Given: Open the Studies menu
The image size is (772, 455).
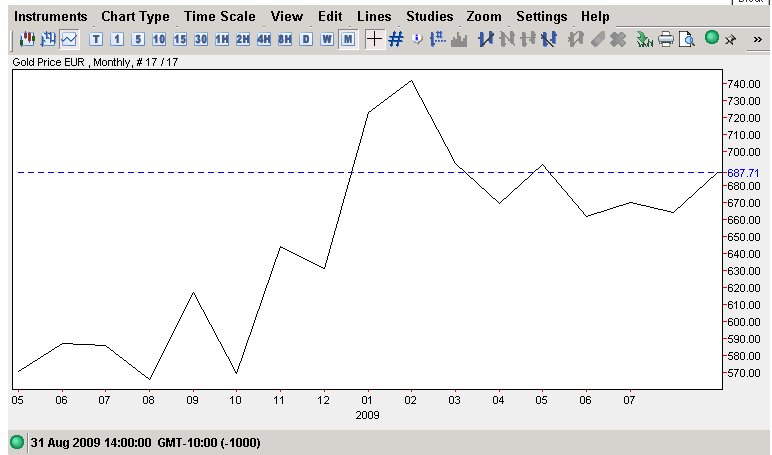Looking at the screenshot, I should (429, 17).
